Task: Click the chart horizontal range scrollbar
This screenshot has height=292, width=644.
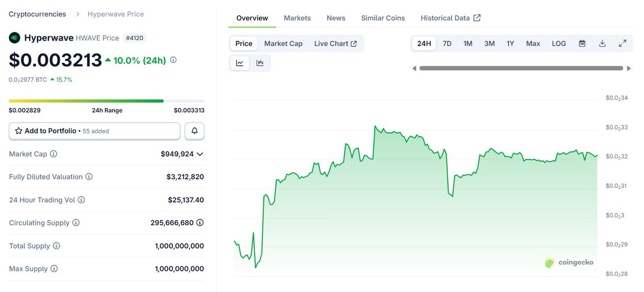Action: tap(521, 68)
